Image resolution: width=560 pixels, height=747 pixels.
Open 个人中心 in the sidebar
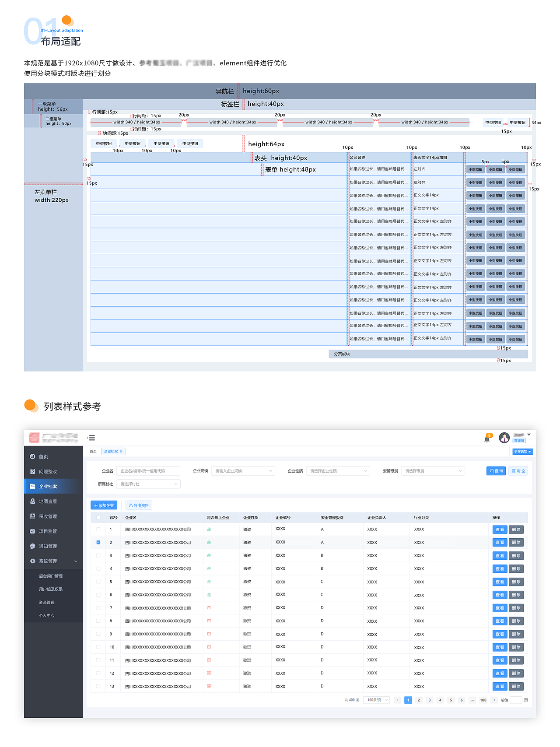coord(47,615)
